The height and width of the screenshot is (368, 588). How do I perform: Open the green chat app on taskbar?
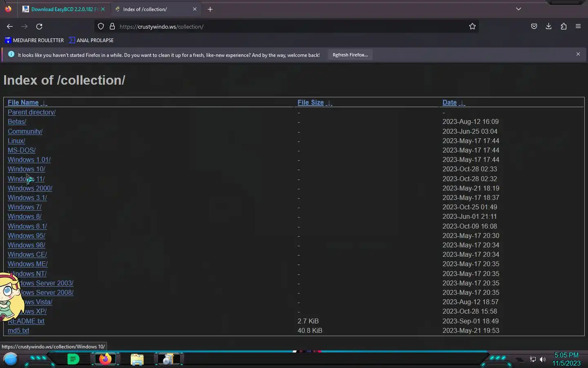coord(73,359)
